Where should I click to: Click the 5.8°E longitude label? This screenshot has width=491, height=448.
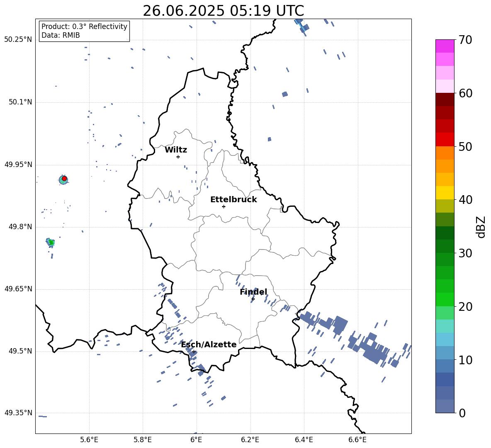(x=143, y=440)
